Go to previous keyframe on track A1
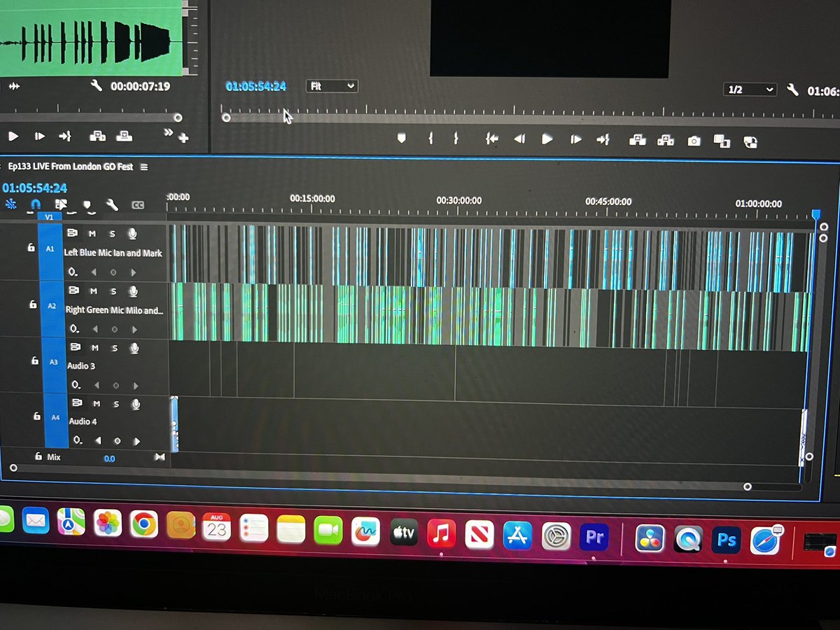 tap(94, 272)
